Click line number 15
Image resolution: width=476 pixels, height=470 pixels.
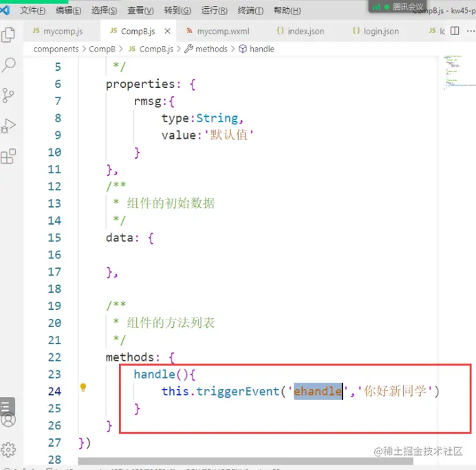[54, 238]
